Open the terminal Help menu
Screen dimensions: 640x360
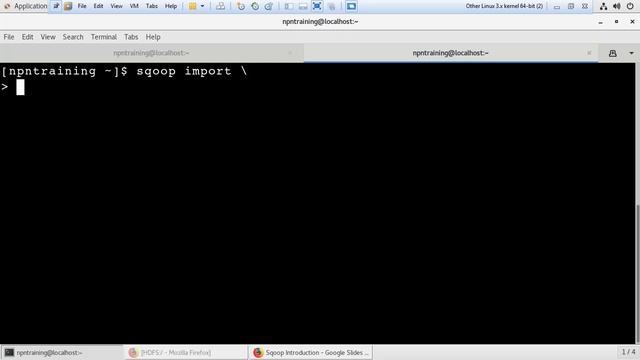tap(153, 37)
